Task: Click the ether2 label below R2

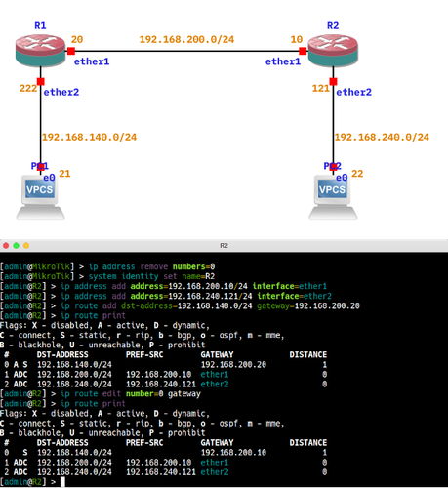Action: pyautogui.click(x=354, y=92)
